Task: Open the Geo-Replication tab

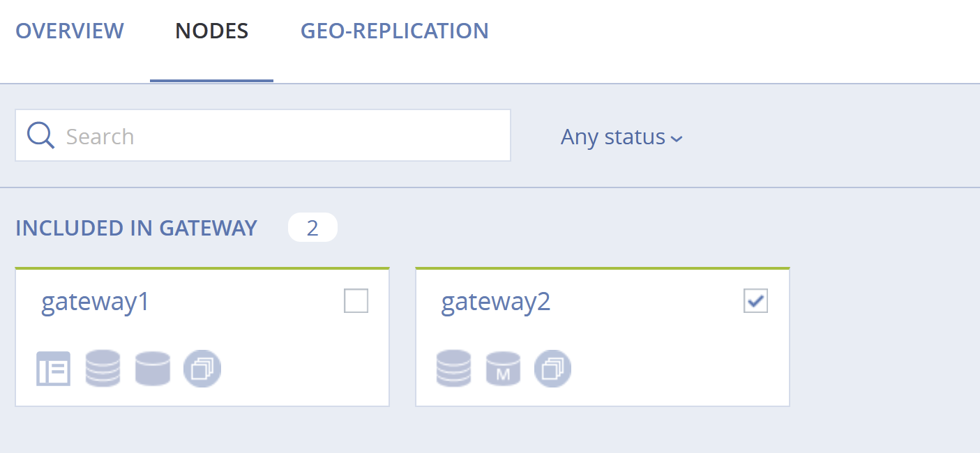Action: coord(395,31)
